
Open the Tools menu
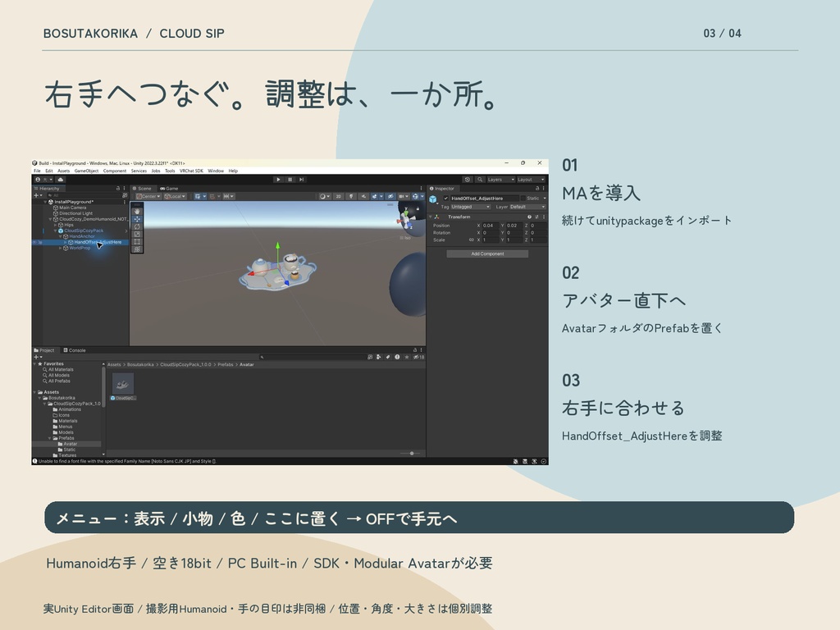pos(170,171)
